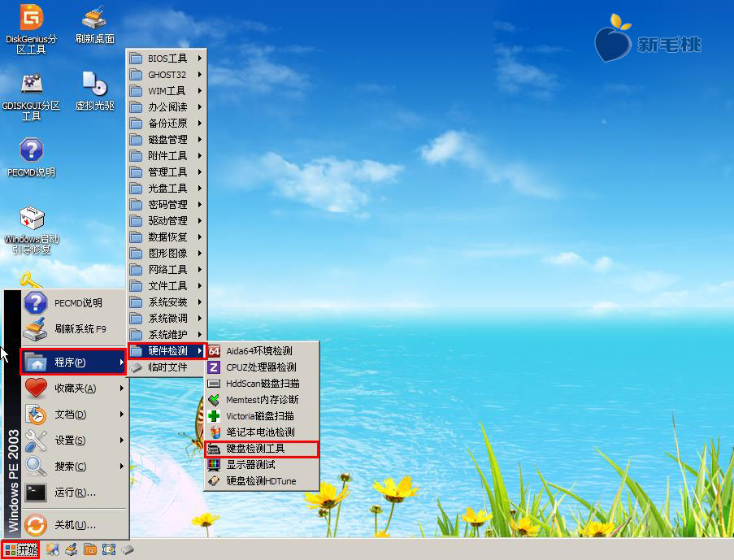Open the 网络工具 menu entry
Image resolution: width=734 pixels, height=560 pixels.
pyautogui.click(x=167, y=270)
